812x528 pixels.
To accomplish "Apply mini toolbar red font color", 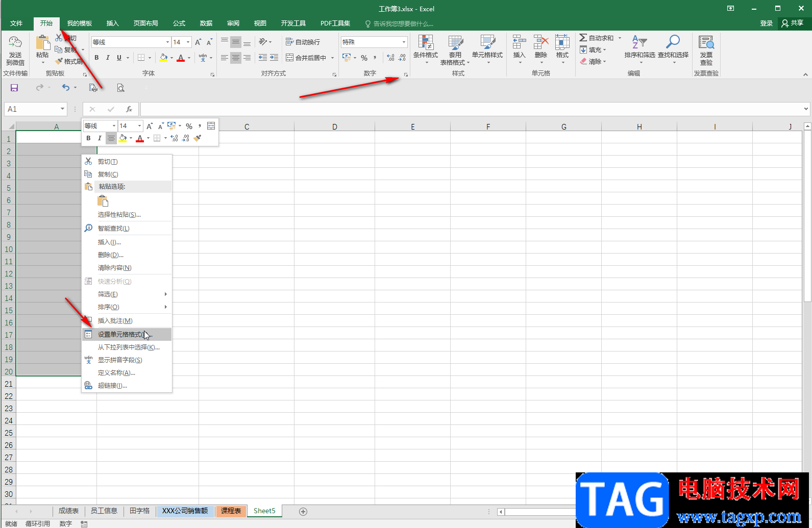I will pyautogui.click(x=140, y=138).
